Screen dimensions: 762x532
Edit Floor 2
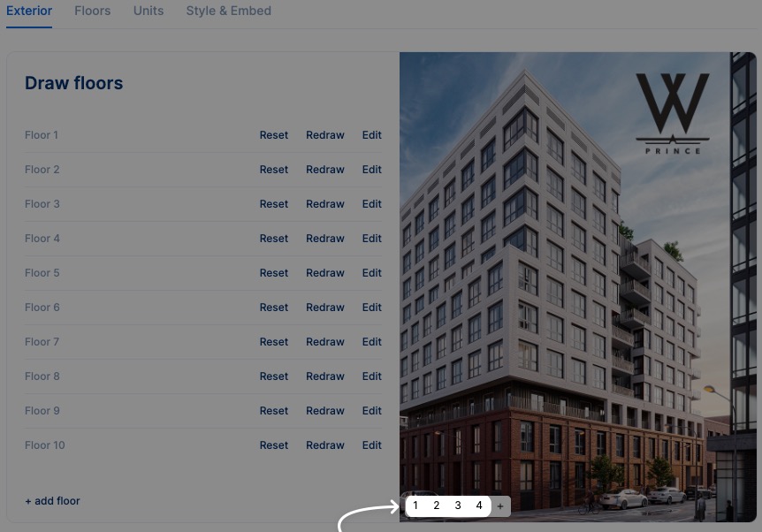pos(372,170)
